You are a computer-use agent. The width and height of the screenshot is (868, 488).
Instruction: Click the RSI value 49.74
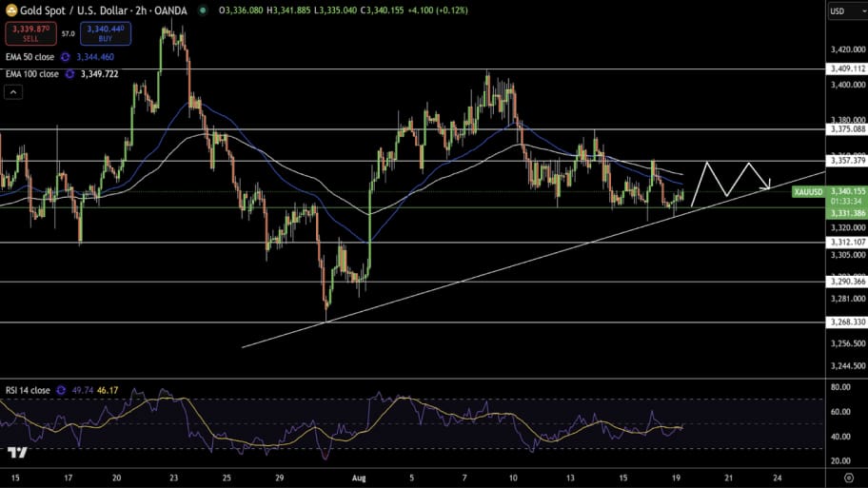tap(83, 390)
